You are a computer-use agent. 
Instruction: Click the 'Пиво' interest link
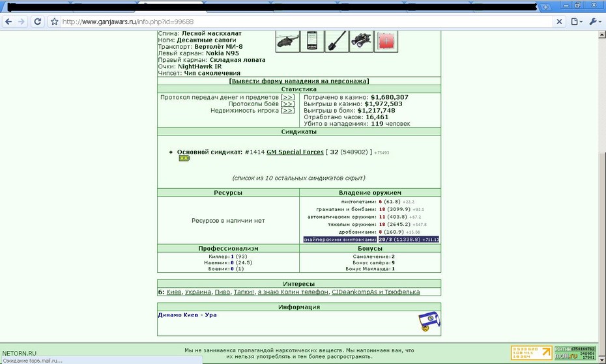(222, 292)
